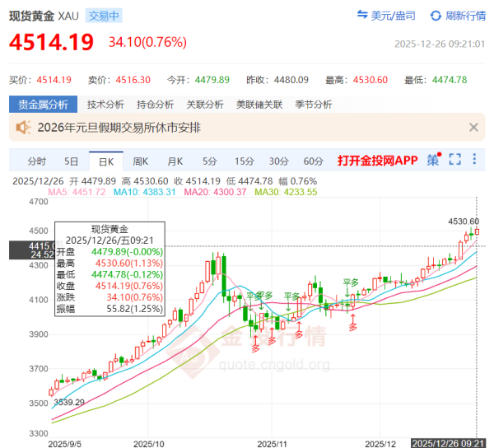
Task: Click the 2025/12/26 09:21 crosshair date label
Action: coord(449,443)
